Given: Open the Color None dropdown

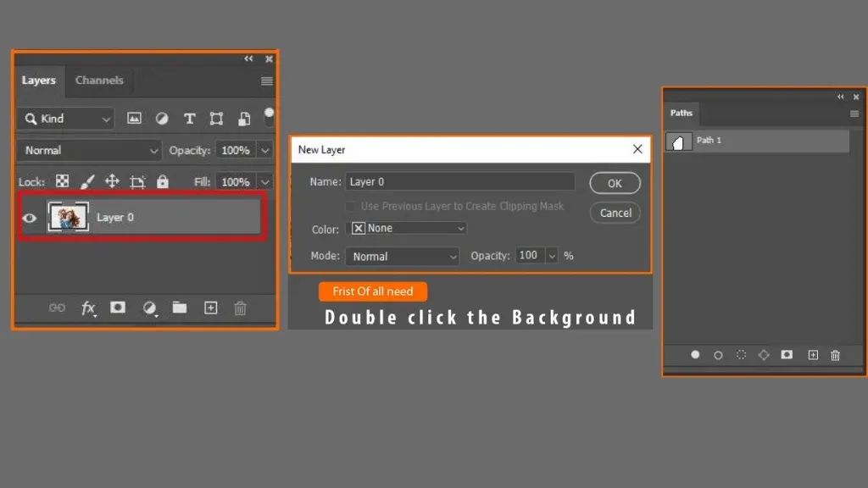Looking at the screenshot, I should click(x=406, y=229).
